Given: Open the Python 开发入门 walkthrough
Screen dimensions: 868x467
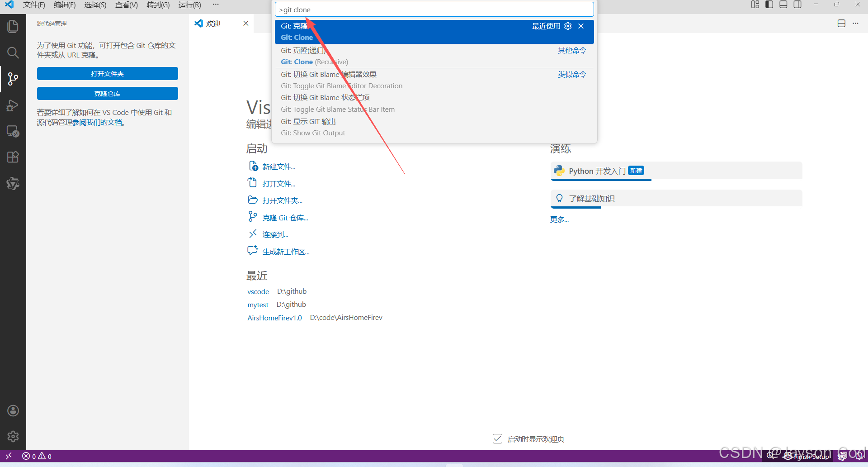Looking at the screenshot, I should coord(676,171).
